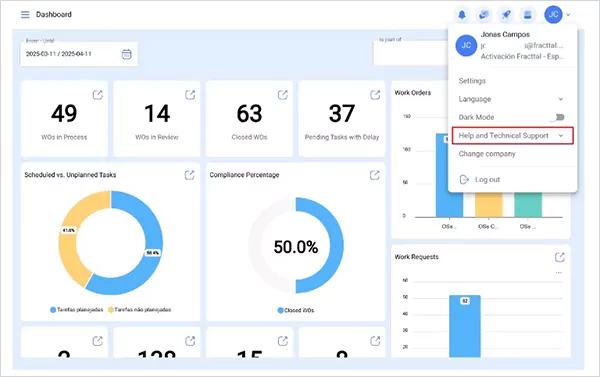Click the 49 WOs in Process number
This screenshot has height=377, width=600.
[x=64, y=114]
